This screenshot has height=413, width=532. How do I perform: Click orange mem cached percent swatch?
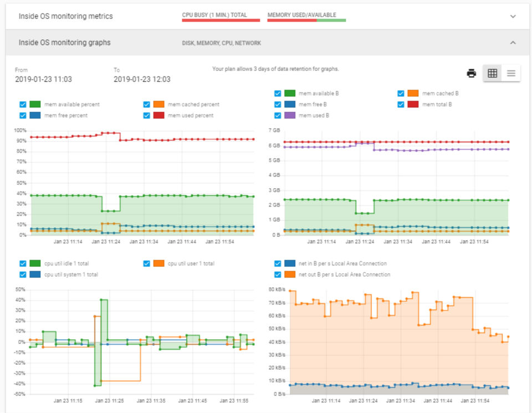click(x=159, y=105)
